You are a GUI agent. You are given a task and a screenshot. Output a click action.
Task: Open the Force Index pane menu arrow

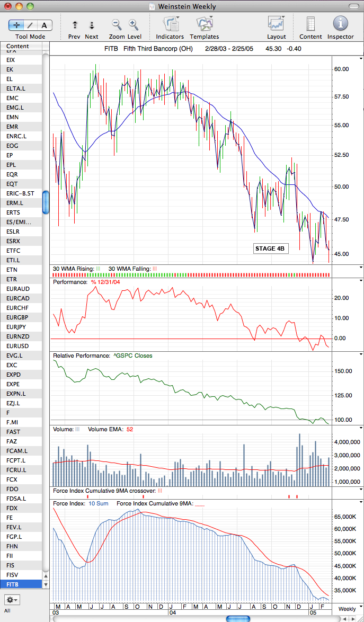pyautogui.click(x=361, y=501)
